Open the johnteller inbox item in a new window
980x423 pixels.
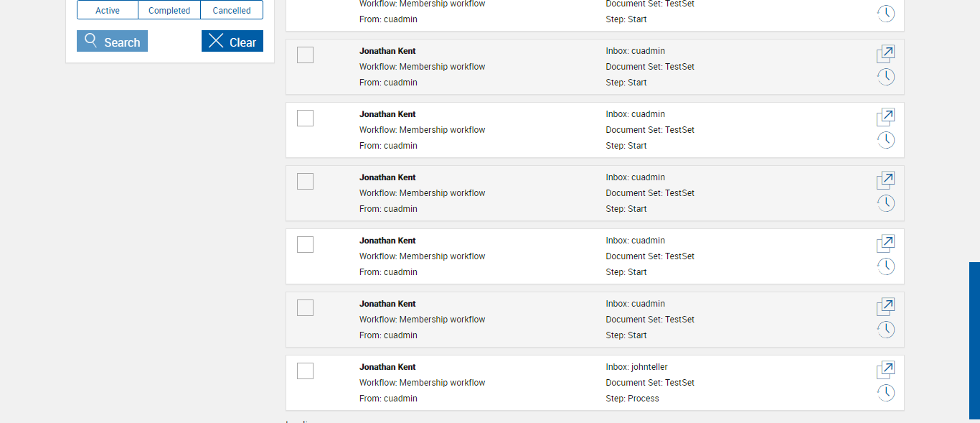click(x=886, y=370)
